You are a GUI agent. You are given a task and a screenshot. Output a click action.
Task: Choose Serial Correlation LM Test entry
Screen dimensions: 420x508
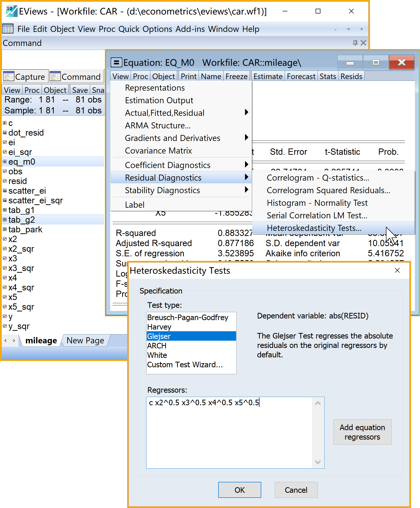tap(317, 215)
